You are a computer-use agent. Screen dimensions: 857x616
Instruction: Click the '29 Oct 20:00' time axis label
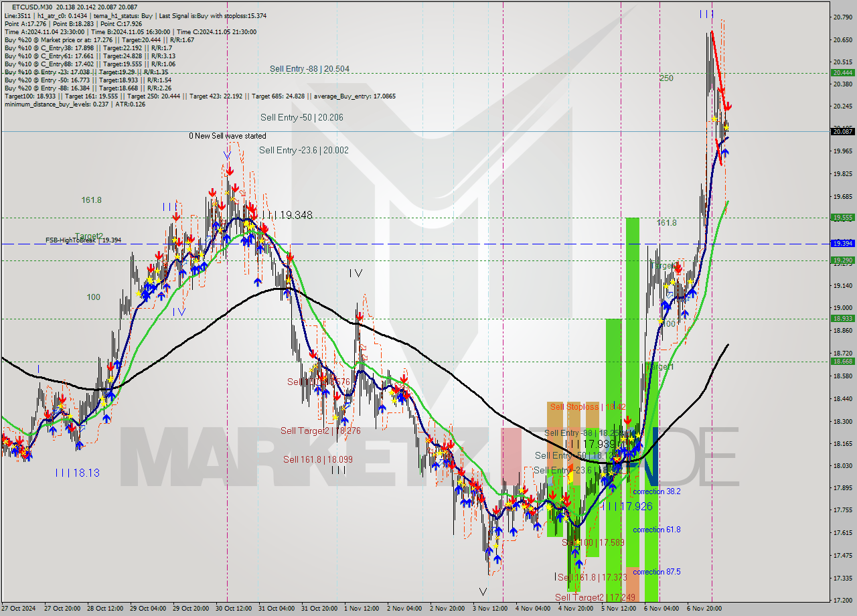191,609
